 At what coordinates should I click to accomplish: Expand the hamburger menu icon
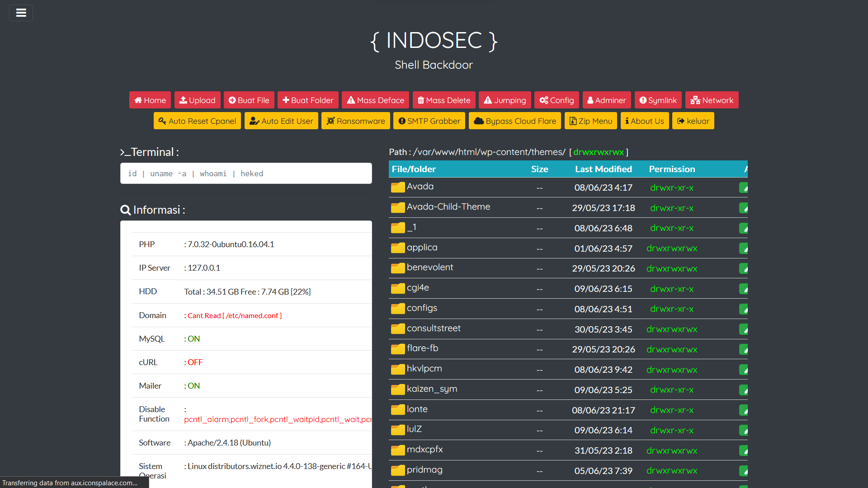[x=21, y=13]
